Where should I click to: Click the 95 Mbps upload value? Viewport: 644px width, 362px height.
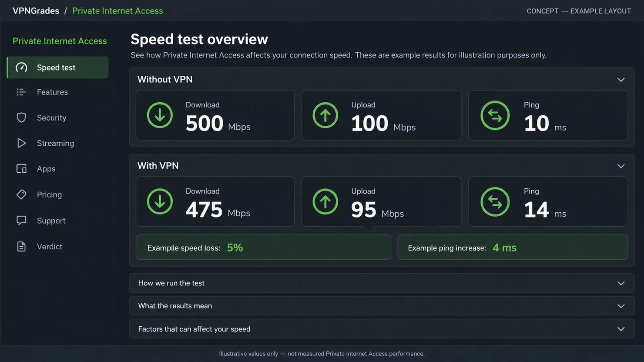[377, 210]
